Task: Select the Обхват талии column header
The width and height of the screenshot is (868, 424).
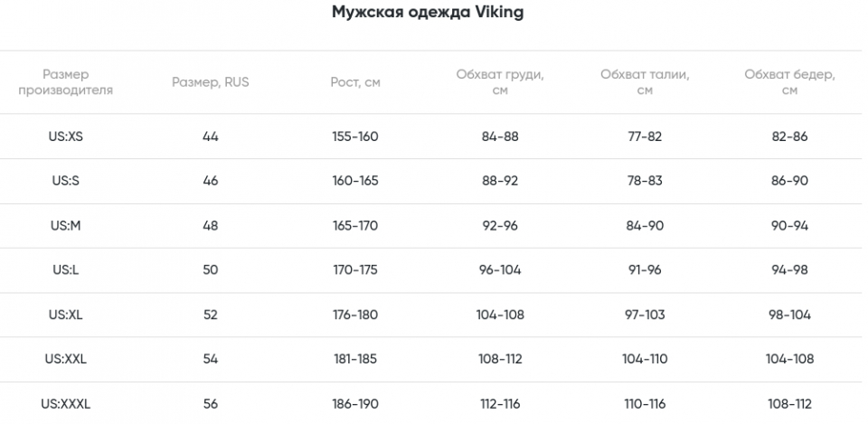Action: [645, 82]
